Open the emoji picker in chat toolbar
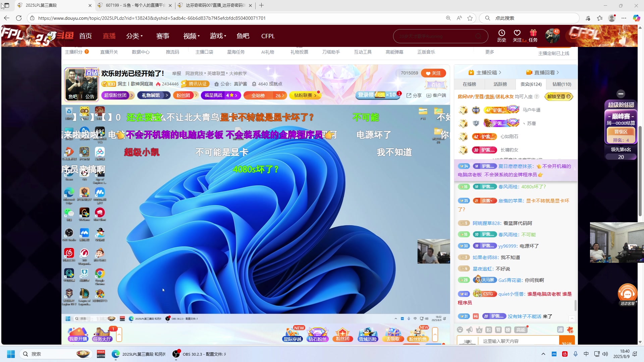644x362 pixels. point(460,330)
